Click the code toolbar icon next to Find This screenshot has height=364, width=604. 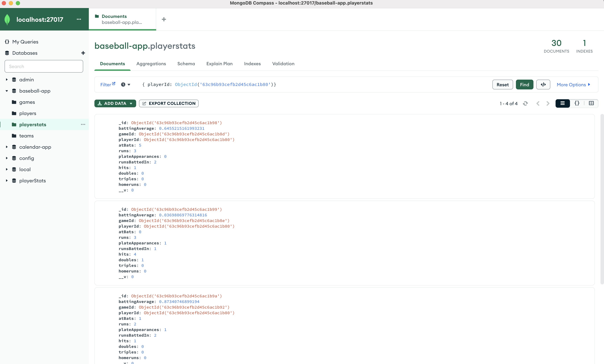[x=543, y=85]
